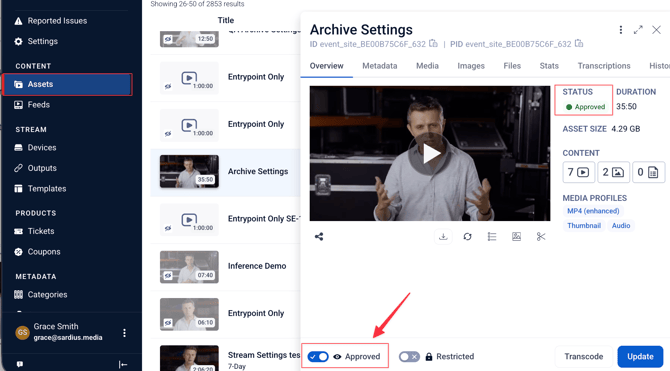Viewport: 670px width, 371px height.
Task: Go to Feeds section
Action: 32,105
